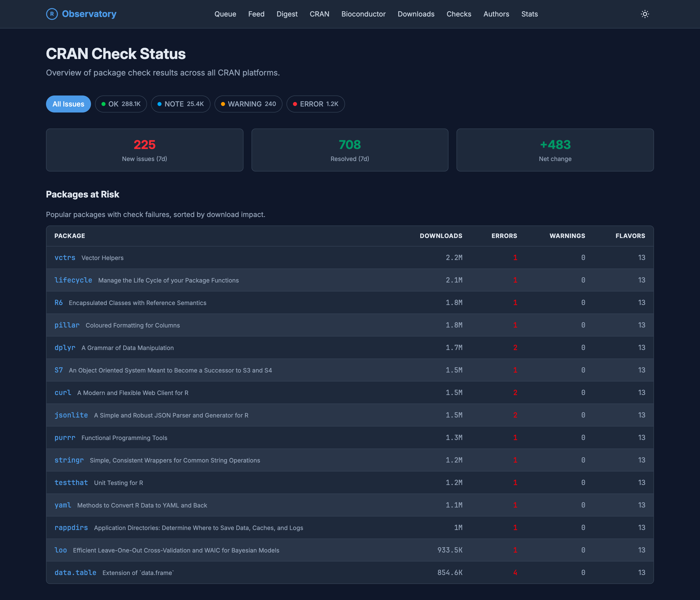This screenshot has width=700, height=600.
Task: Click the error count 2 in curl row
Action: 515,392
